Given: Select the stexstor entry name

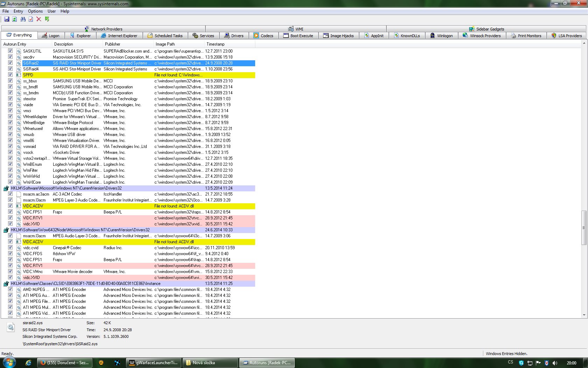Looking at the screenshot, I should [29, 99].
